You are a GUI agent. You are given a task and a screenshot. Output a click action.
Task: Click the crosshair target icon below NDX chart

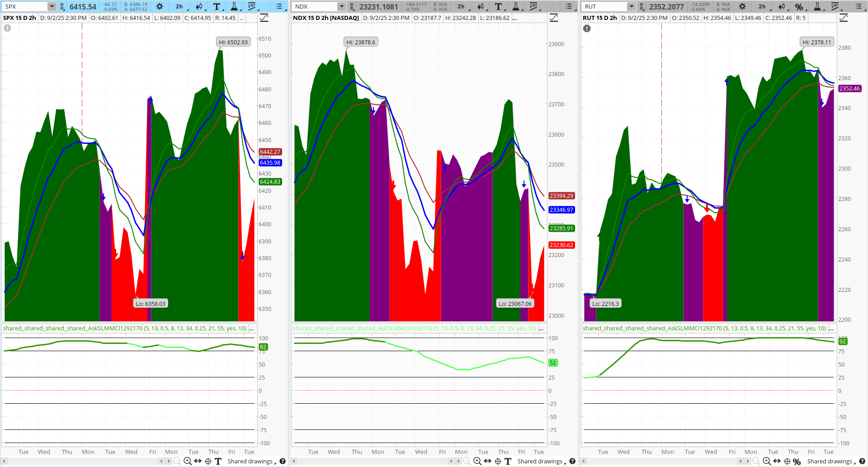498,461
